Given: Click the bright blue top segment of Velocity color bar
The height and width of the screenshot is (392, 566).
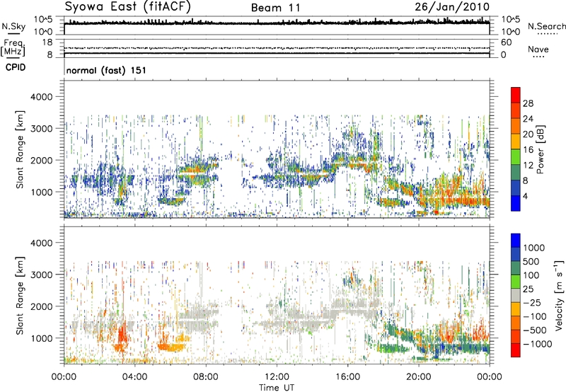Looking at the screenshot, I should pyautogui.click(x=516, y=241).
